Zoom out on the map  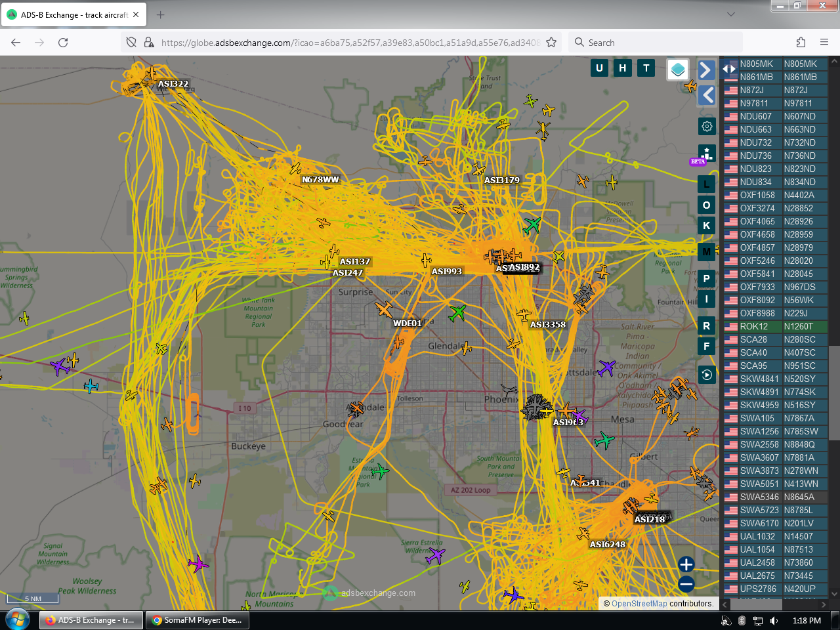686,584
